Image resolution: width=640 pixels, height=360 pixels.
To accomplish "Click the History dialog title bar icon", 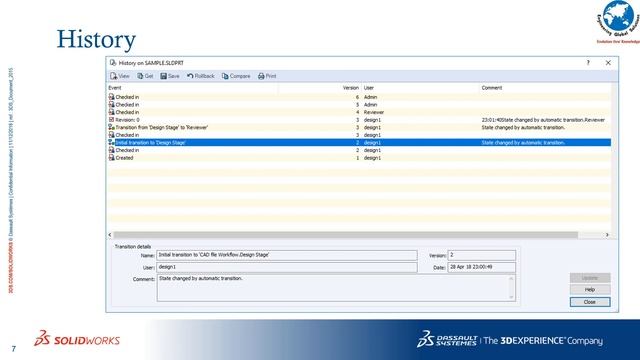I will (113, 63).
